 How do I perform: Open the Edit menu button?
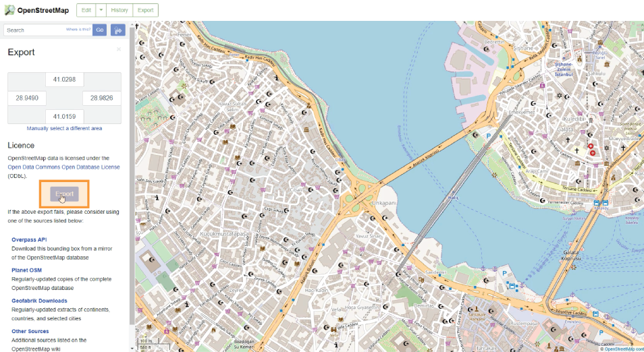click(86, 10)
